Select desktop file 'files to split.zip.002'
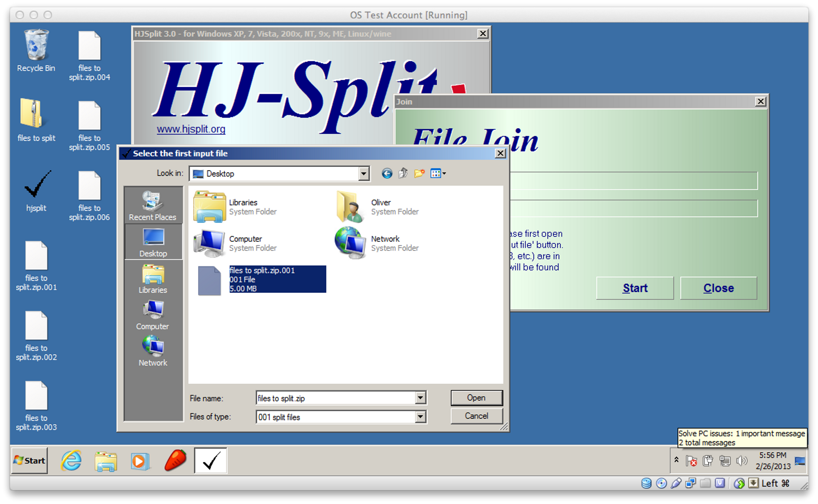818x504 pixels. pos(36,336)
